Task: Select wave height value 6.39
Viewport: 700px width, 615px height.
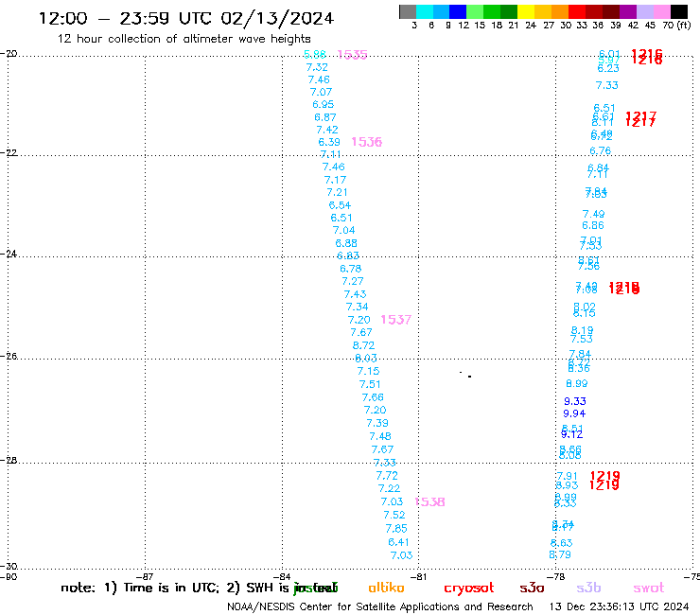Action: click(329, 142)
